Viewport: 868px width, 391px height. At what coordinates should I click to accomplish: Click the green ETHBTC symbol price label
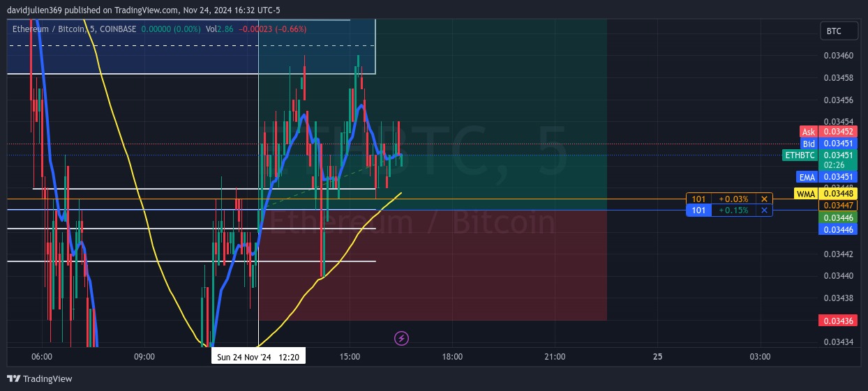pos(800,155)
